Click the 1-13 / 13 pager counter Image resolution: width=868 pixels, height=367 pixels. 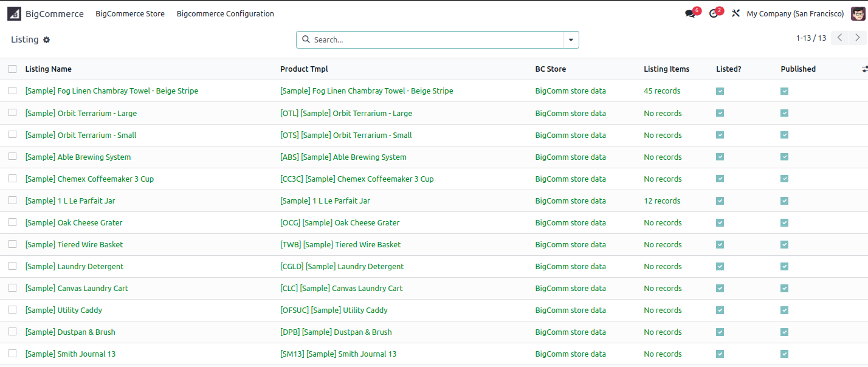click(x=811, y=38)
